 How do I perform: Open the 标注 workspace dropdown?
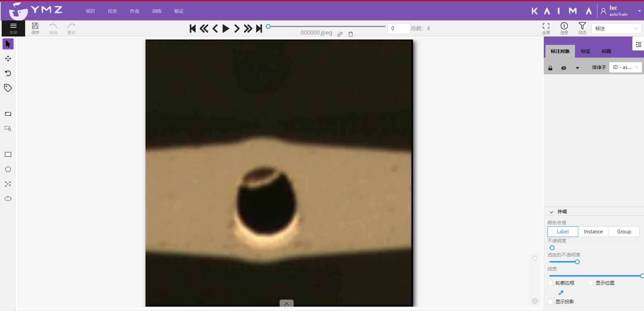click(x=616, y=28)
